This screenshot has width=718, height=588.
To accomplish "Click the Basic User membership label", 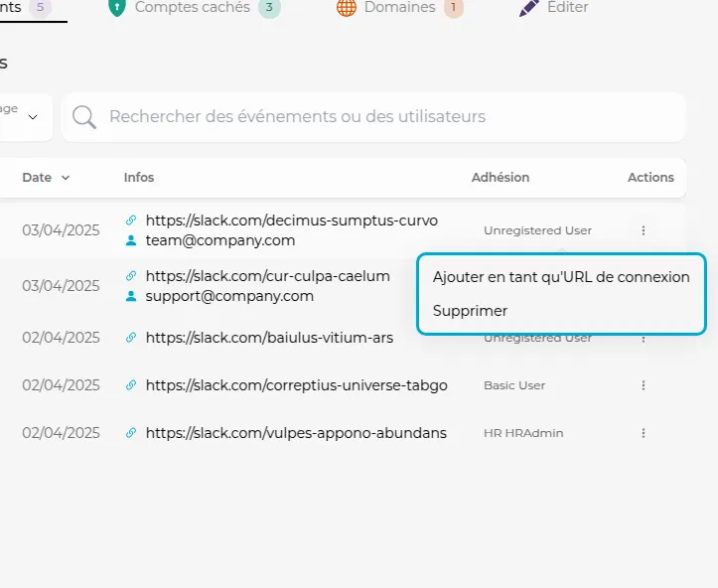I will pyautogui.click(x=514, y=385).
